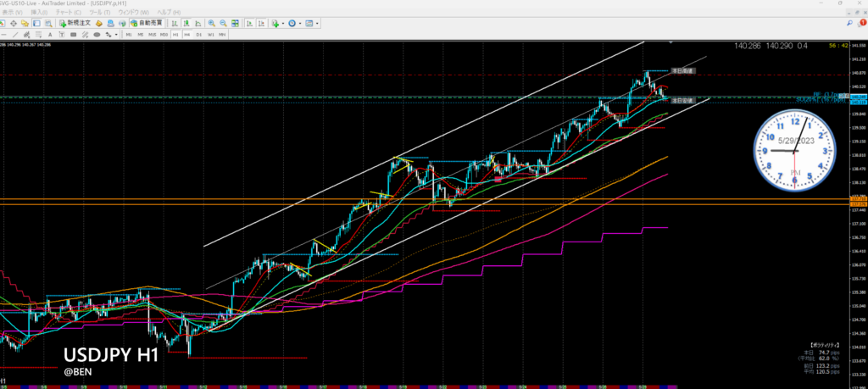Screen dimensions: 868x389
Task: Expand the chart templates dropdown arrow
Action: tap(317, 23)
